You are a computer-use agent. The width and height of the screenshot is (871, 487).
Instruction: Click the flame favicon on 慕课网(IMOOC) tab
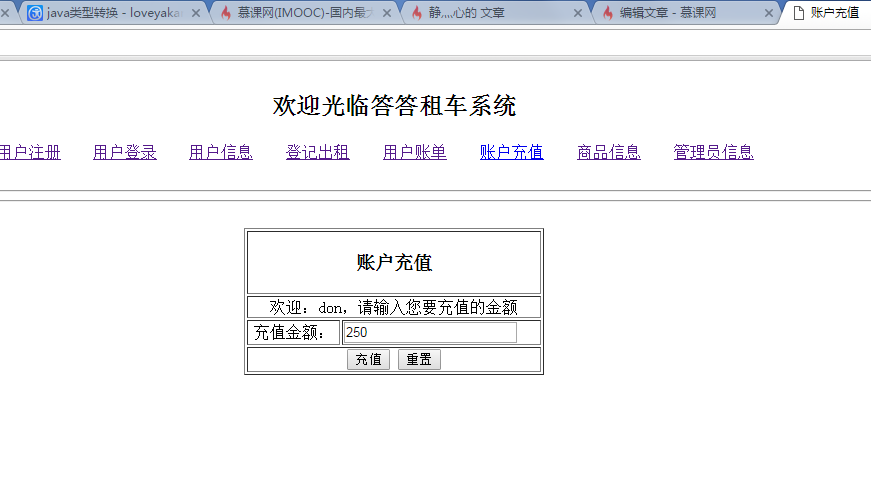[226, 13]
